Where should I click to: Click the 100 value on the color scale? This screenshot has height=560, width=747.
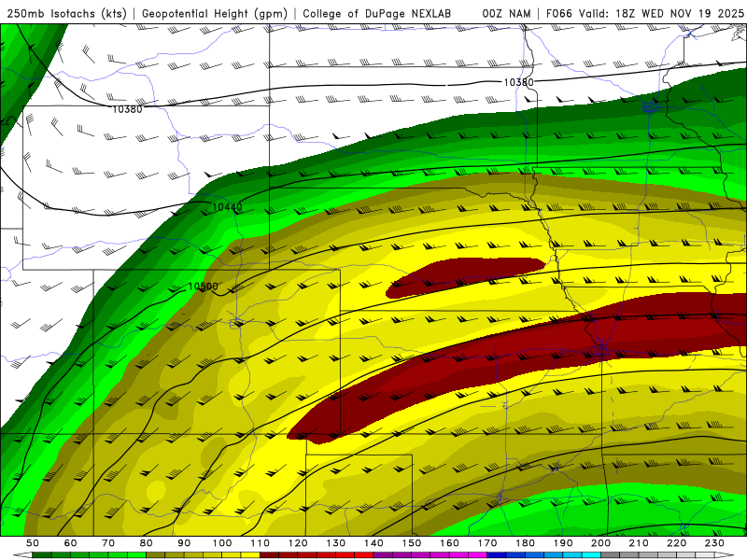click(x=222, y=543)
